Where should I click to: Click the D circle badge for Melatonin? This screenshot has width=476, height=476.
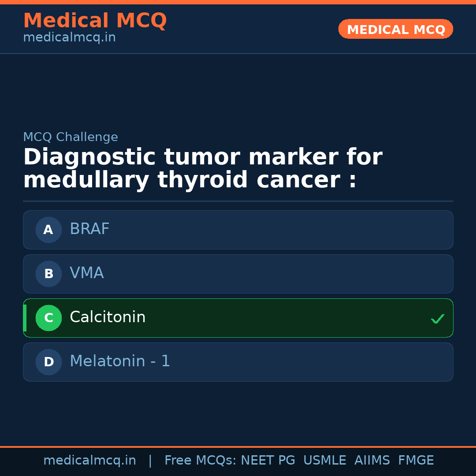pos(48,362)
